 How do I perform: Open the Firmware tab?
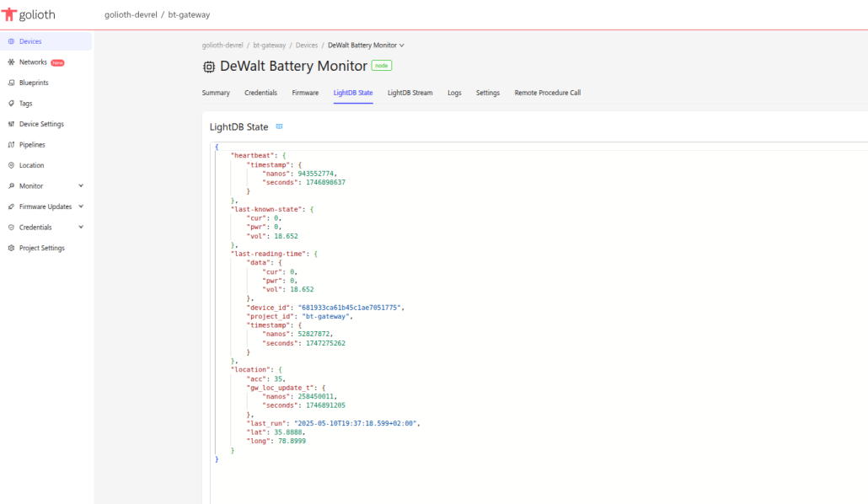point(305,93)
